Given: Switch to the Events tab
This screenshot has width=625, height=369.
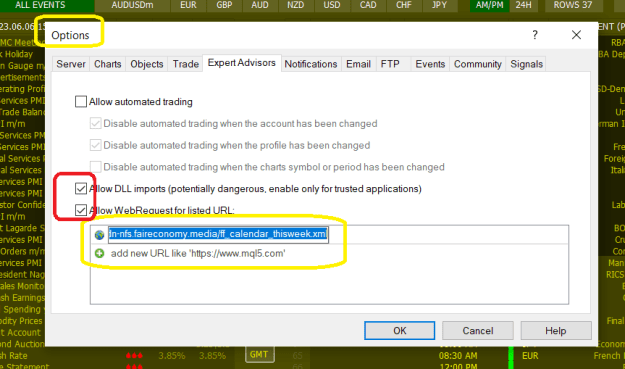Looking at the screenshot, I should click(x=430, y=64).
